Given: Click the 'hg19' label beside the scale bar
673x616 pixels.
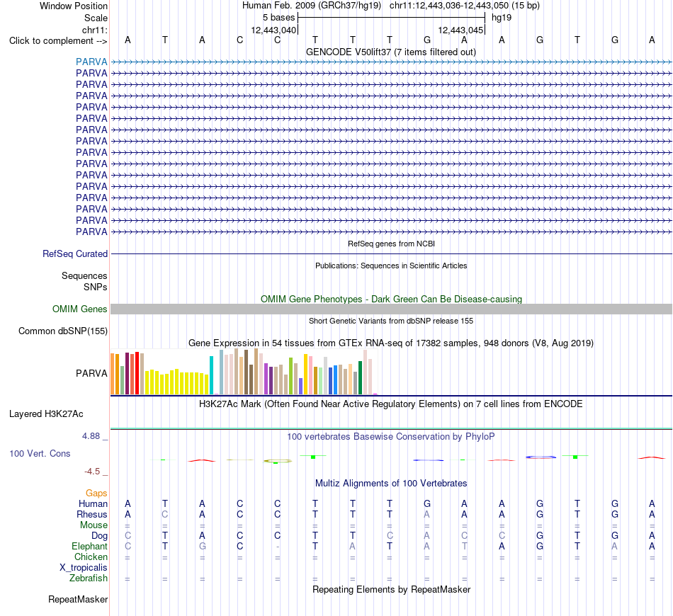Looking at the screenshot, I should pyautogui.click(x=502, y=18).
